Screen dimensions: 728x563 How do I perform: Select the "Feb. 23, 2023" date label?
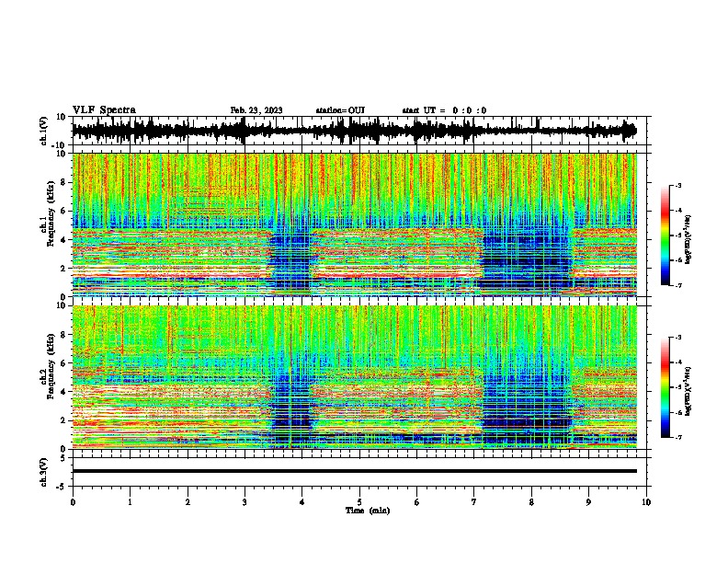(x=256, y=110)
